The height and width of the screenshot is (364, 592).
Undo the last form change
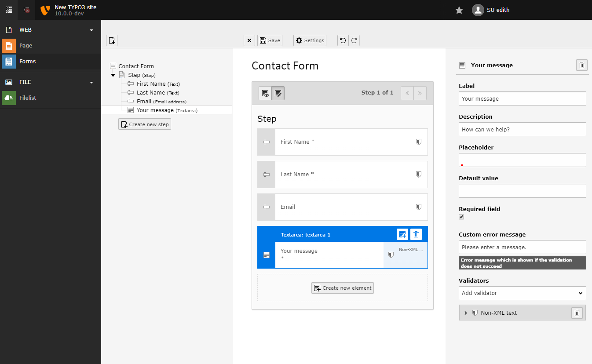pos(343,40)
